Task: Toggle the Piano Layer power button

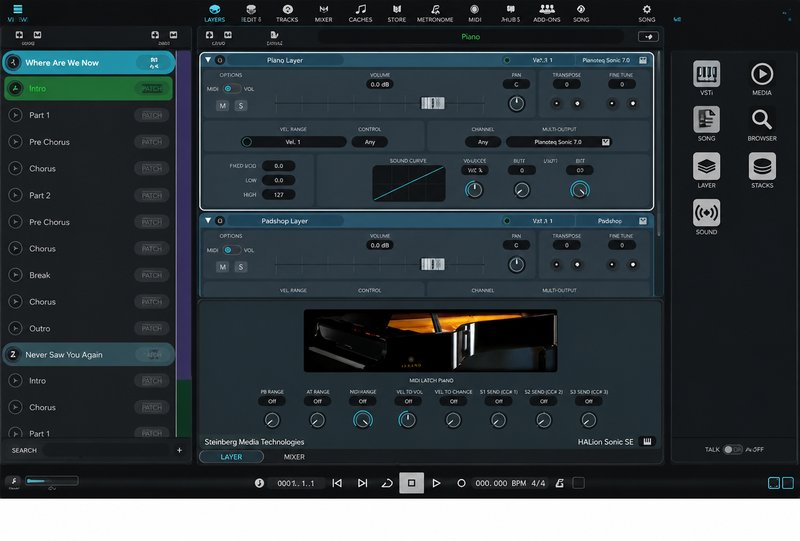Action: click(220, 60)
